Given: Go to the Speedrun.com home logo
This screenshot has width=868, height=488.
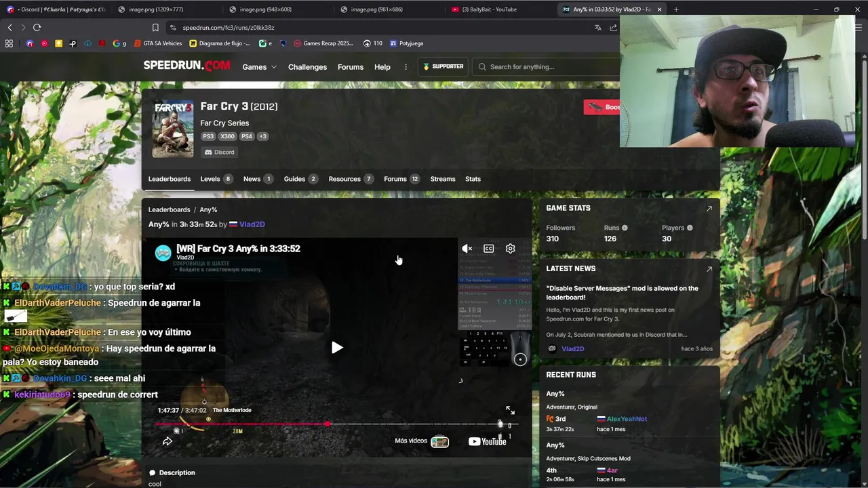Looking at the screenshot, I should click(x=187, y=66).
